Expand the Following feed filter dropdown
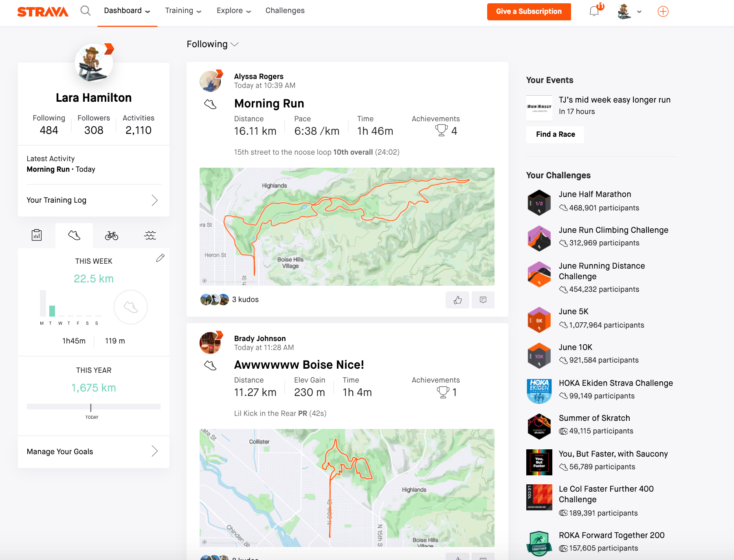Screen dimensions: 734x560 point(213,44)
